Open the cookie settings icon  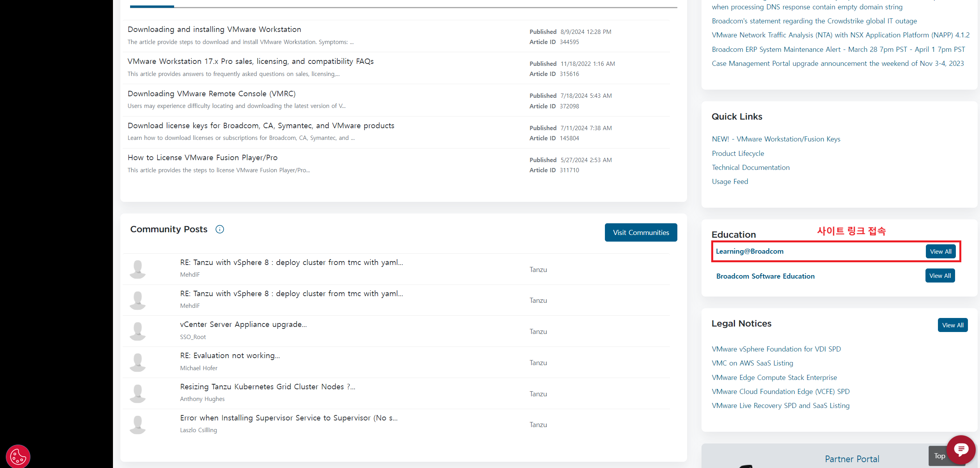18,456
